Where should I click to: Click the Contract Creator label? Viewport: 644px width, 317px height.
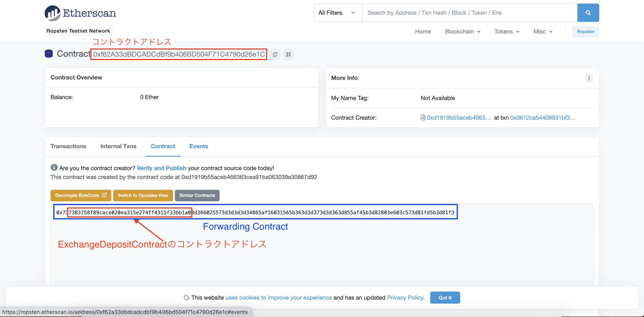[x=354, y=118]
